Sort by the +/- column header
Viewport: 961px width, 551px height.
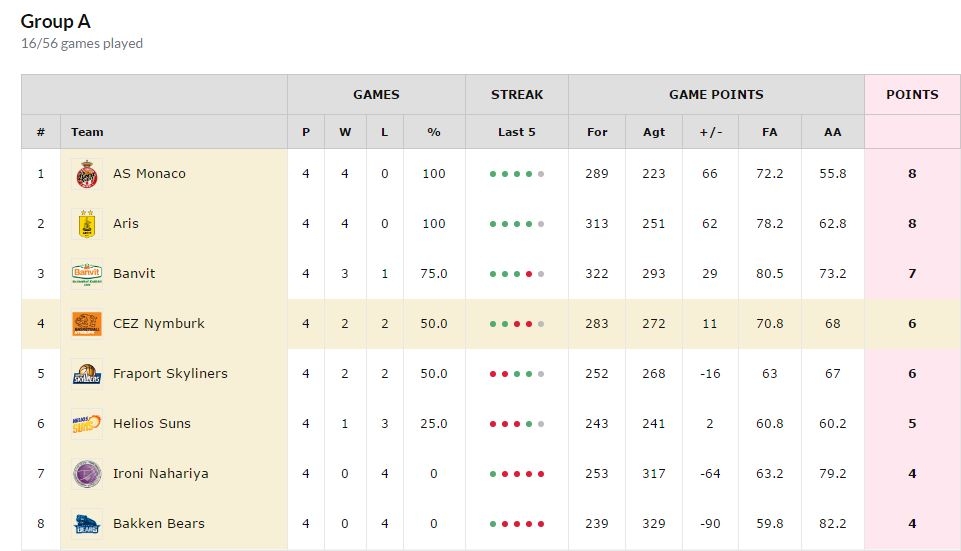tap(710, 132)
